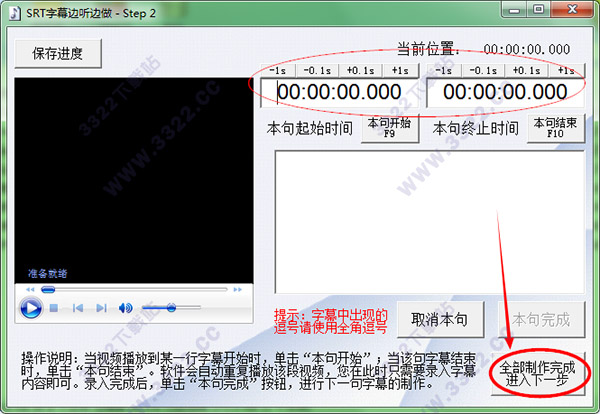The height and width of the screenshot is (414, 600).
Task: Maximize the SRT subtitle window
Action: [539, 9]
